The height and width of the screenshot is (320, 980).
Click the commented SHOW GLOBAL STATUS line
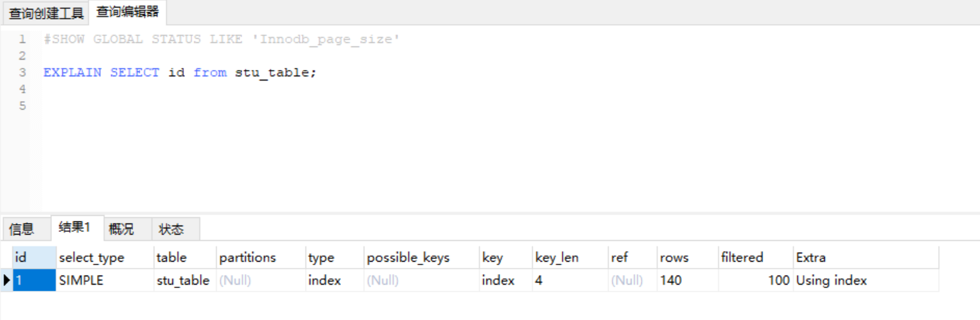point(222,40)
